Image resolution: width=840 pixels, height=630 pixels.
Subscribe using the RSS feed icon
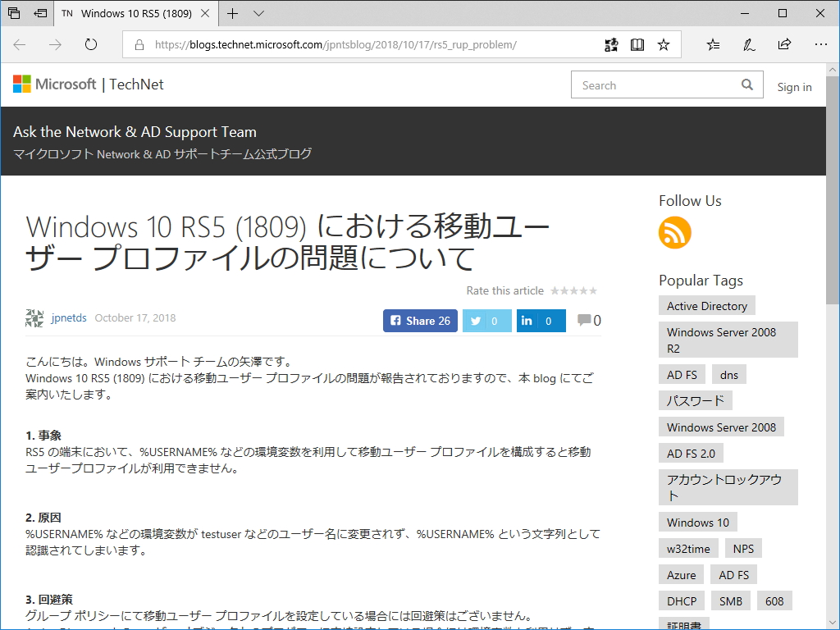click(x=674, y=233)
